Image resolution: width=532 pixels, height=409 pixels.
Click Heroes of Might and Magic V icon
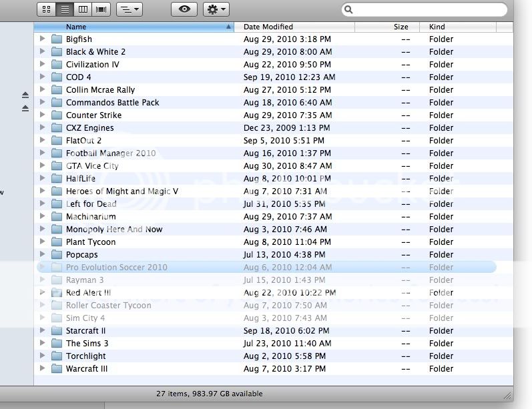coord(57,191)
